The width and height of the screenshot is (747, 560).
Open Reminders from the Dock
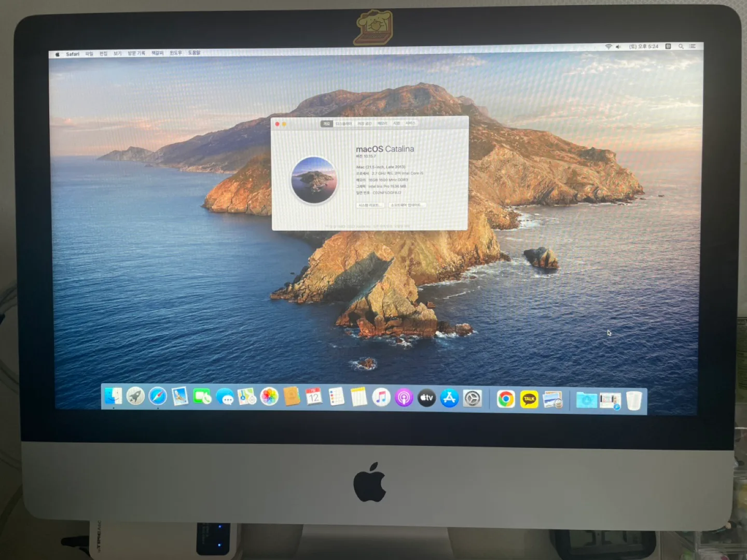[336, 397]
